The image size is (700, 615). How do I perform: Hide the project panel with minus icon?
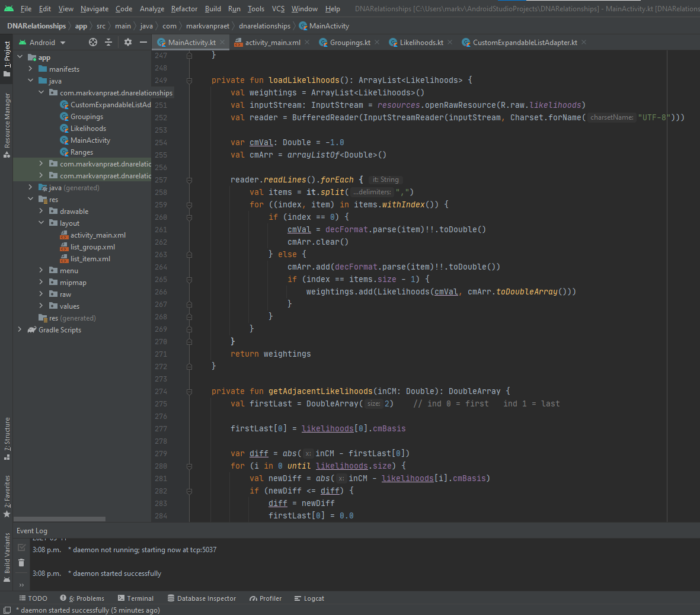tap(143, 42)
